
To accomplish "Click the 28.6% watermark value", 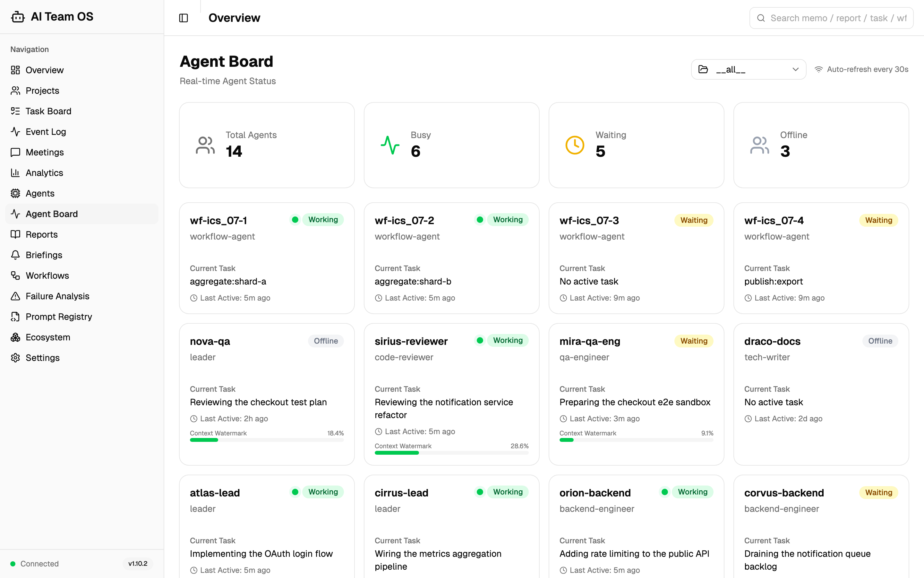I will [x=519, y=446].
